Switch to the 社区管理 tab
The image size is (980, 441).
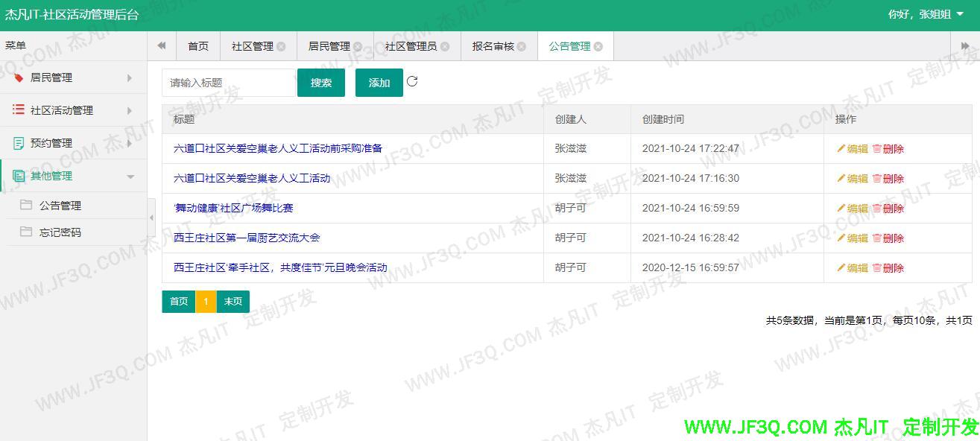252,45
